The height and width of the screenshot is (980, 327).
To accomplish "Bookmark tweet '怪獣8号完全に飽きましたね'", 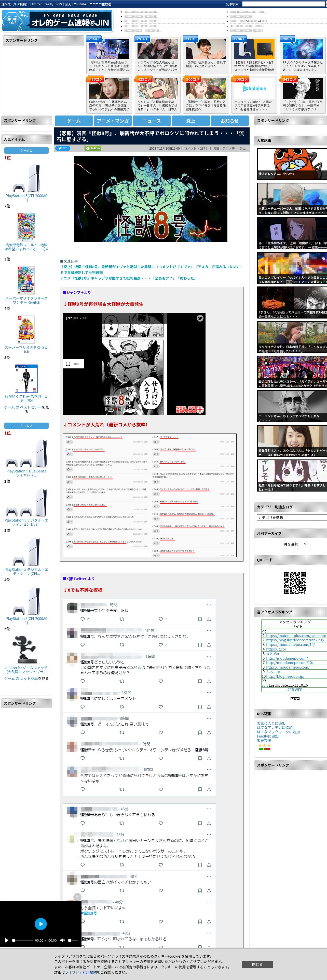I will (x=200, y=619).
